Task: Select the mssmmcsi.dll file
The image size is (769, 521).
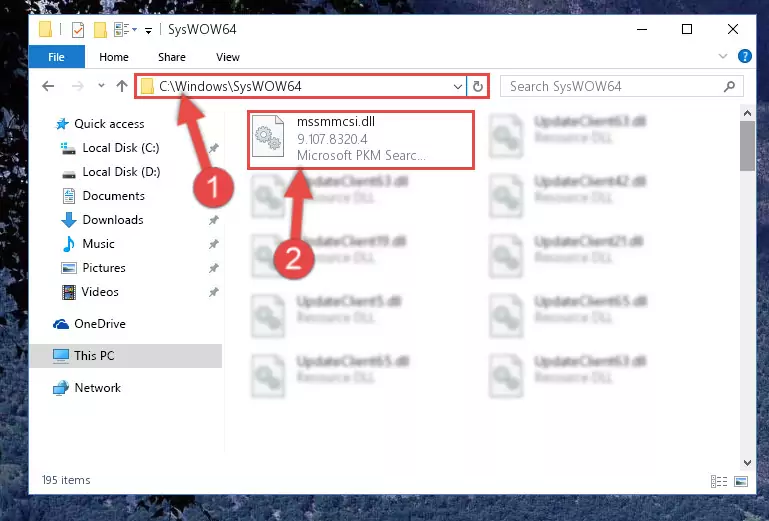Action: point(361,140)
